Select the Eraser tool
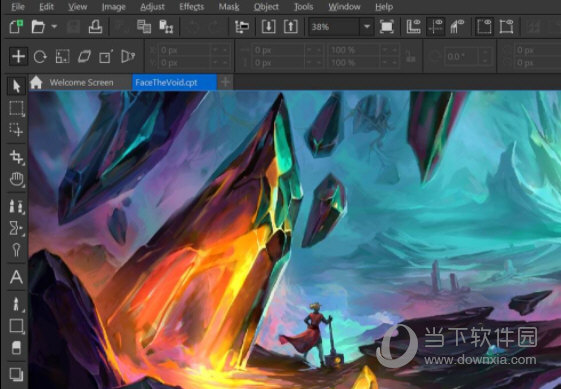 (x=16, y=347)
